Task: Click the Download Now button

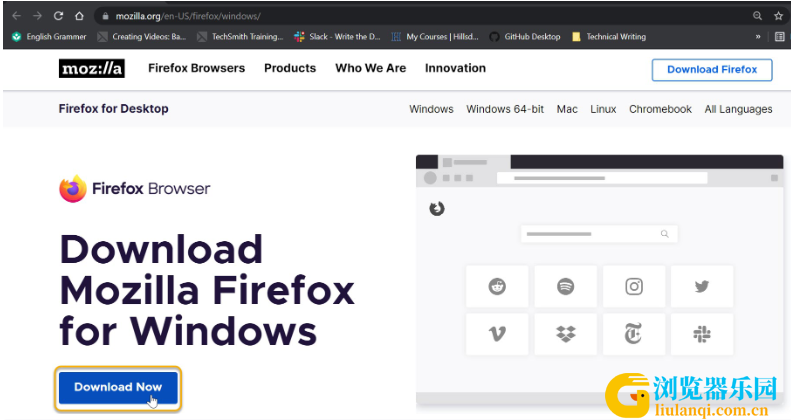Action: [118, 387]
